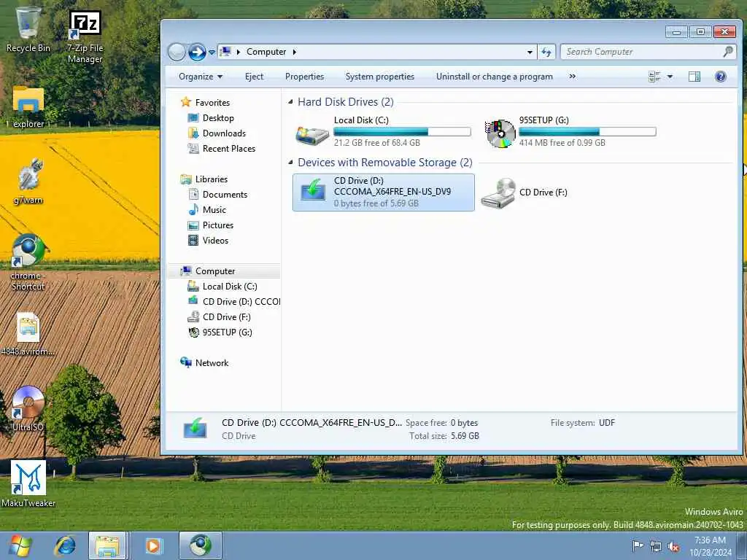
Task: Open Windows Media Player from taskbar
Action: tap(153, 545)
